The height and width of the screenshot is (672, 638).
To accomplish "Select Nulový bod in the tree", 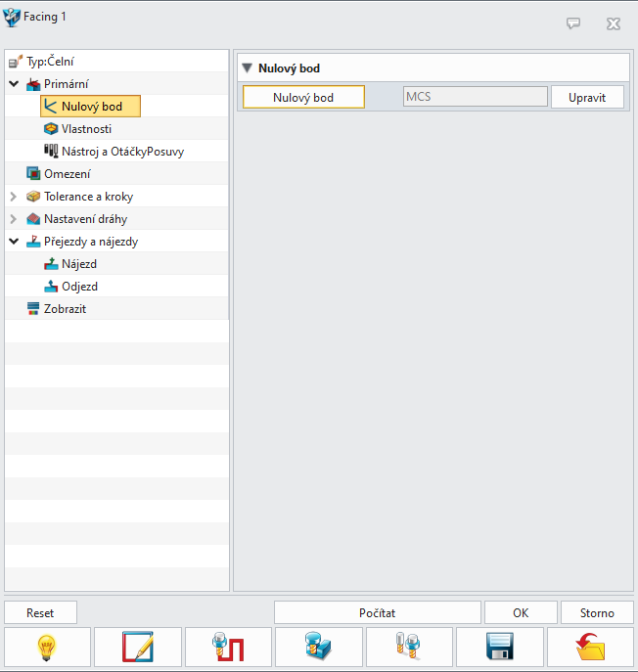I will pyautogui.click(x=90, y=107).
